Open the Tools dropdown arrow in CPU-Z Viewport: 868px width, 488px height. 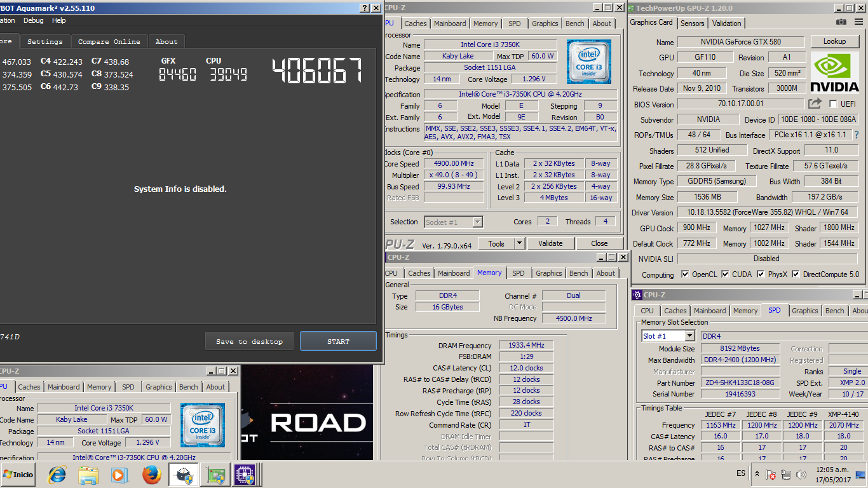tap(519, 243)
